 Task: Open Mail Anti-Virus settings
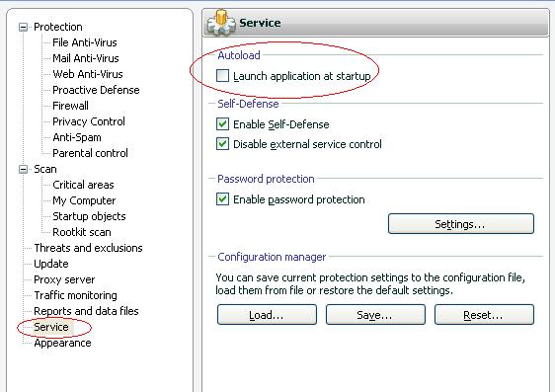click(x=86, y=58)
